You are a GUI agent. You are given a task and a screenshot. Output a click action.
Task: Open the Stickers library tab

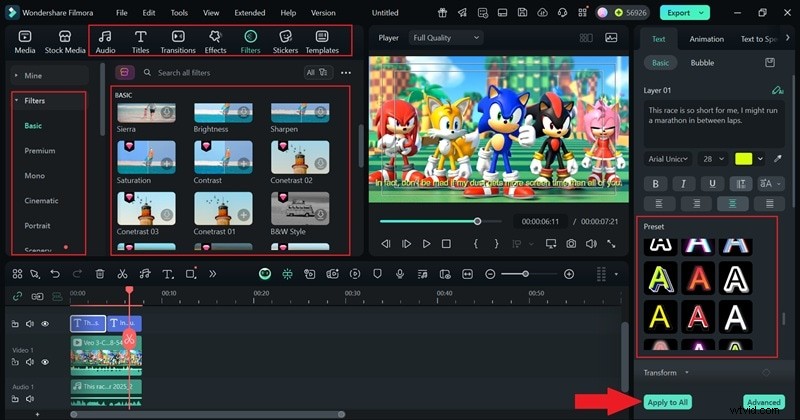[x=285, y=41]
